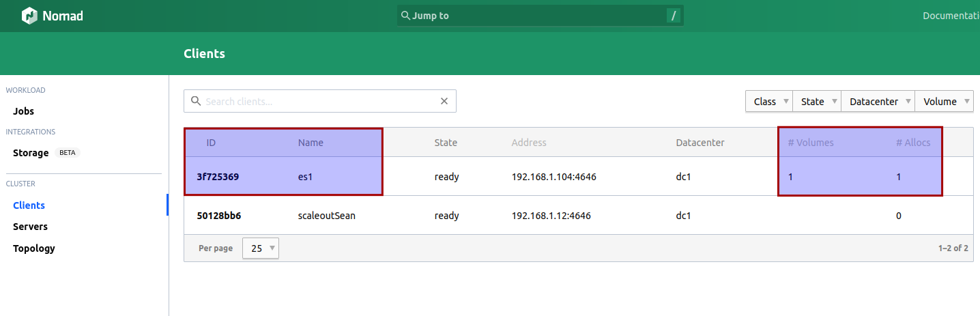This screenshot has width=980, height=316.
Task: Click the Nomad logo icon
Action: (x=29, y=16)
